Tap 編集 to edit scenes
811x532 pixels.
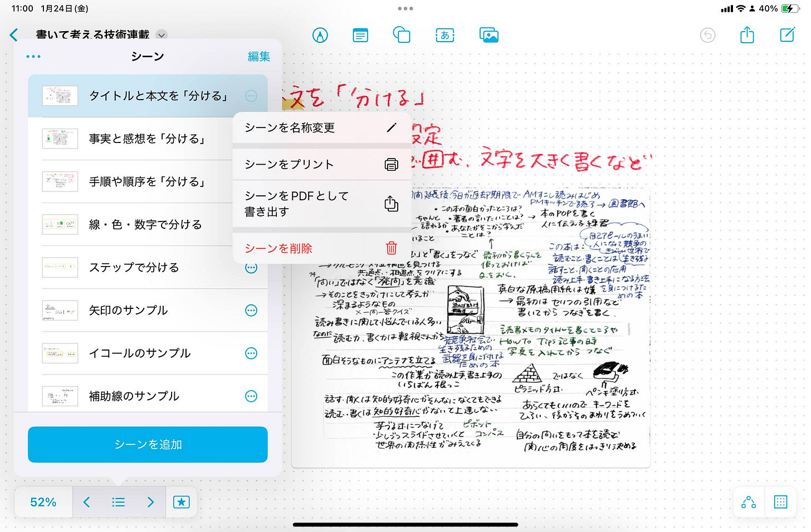click(259, 56)
